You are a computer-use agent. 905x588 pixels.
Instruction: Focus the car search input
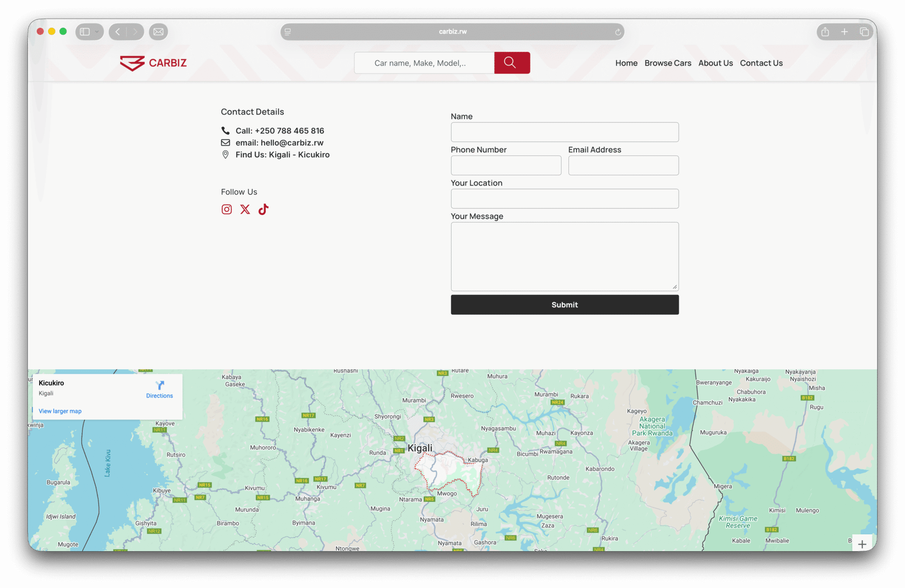click(424, 63)
